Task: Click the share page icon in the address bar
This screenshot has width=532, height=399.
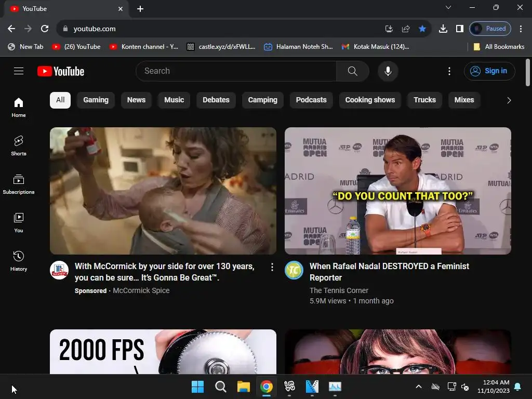Action: (x=406, y=29)
